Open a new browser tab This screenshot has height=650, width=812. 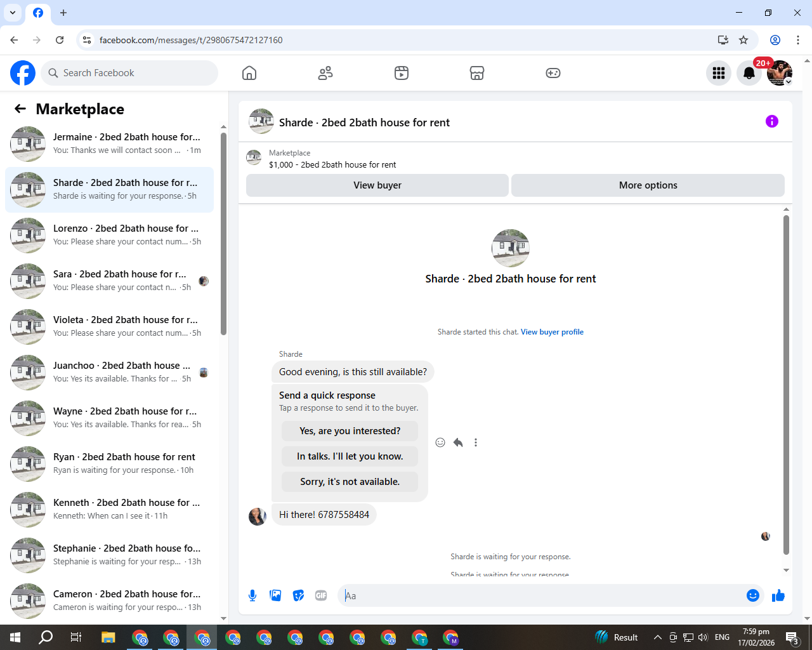pos(63,13)
